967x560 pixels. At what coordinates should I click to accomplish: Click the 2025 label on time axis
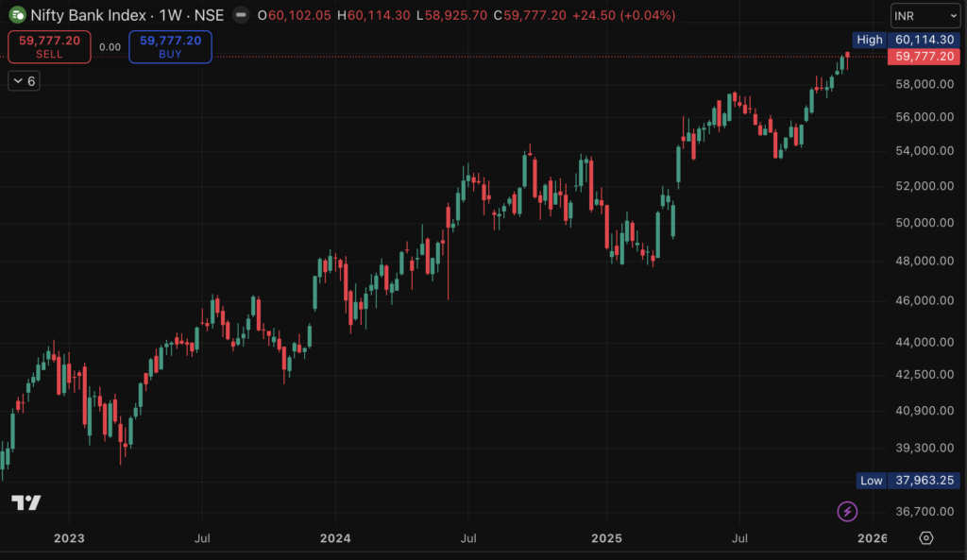tap(606, 538)
